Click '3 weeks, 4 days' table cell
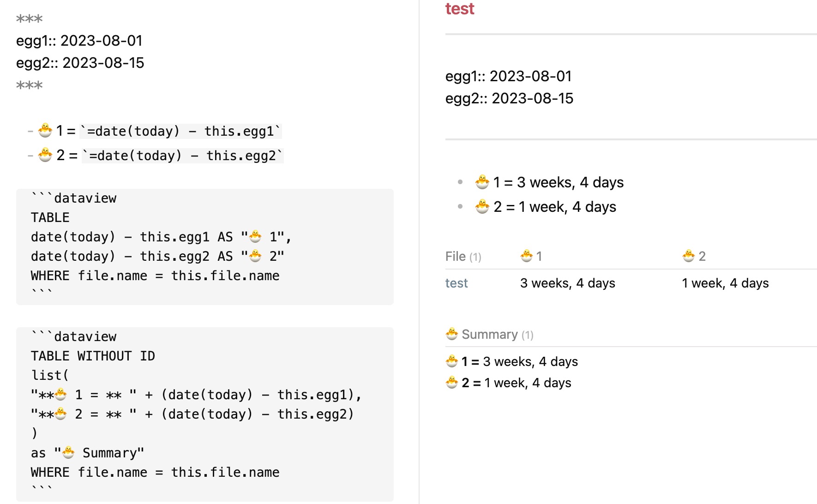817x504 pixels. (x=567, y=283)
